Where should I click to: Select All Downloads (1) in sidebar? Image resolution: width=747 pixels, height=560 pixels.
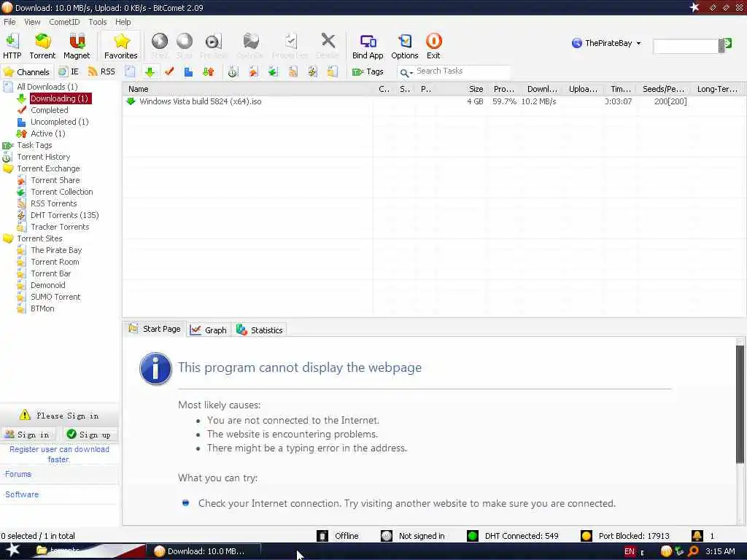tap(47, 87)
